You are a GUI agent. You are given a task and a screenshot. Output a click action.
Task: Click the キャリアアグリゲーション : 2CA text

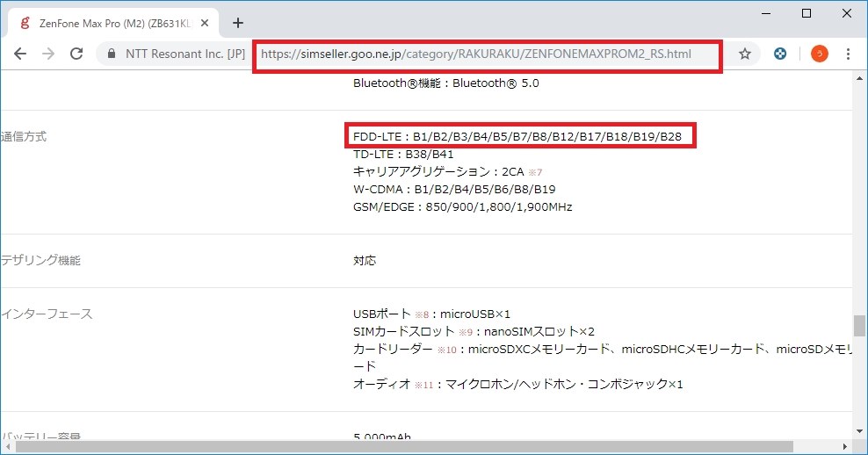point(438,171)
